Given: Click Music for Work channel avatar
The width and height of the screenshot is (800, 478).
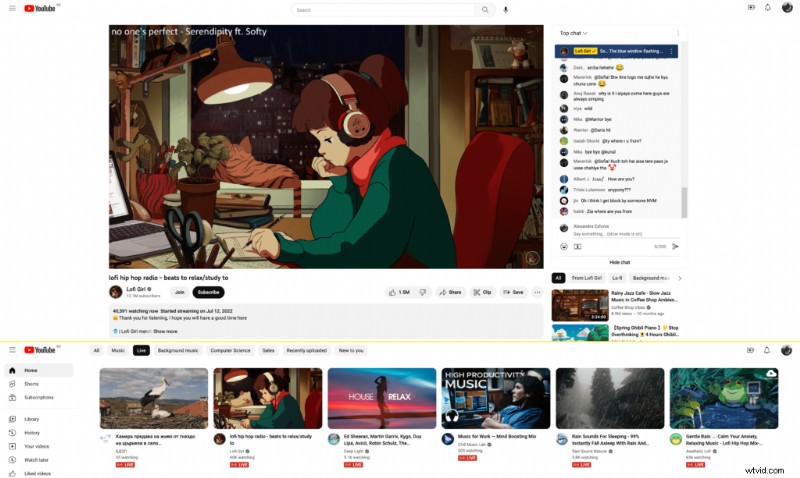Looking at the screenshot, I should point(447,439).
